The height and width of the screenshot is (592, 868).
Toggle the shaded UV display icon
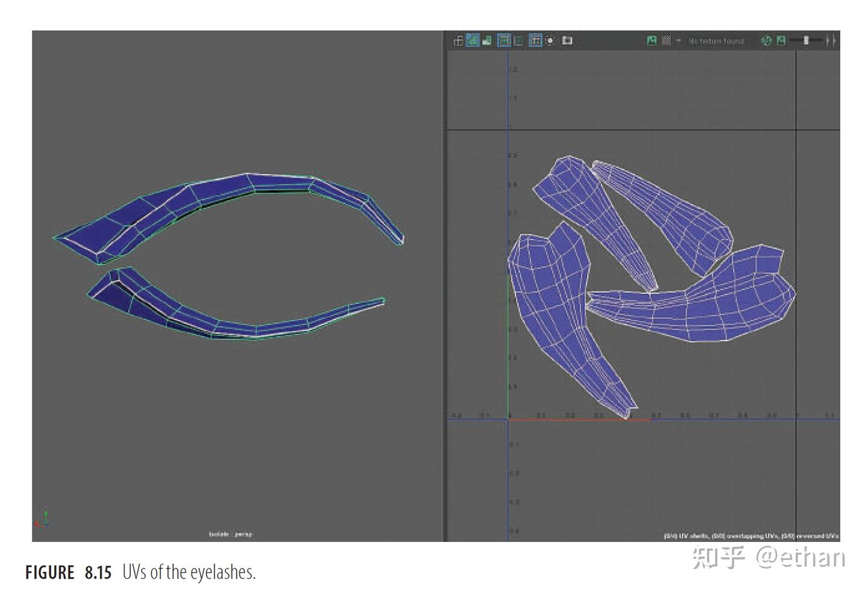click(x=474, y=40)
